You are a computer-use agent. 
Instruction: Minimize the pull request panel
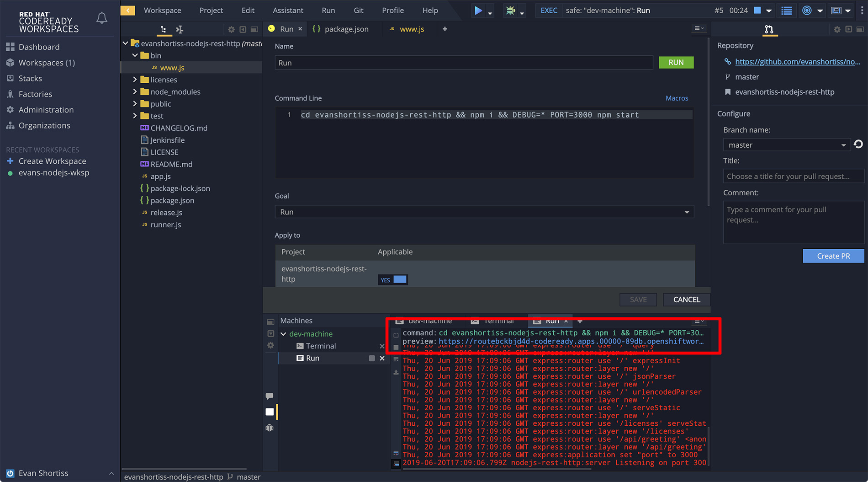pos(860,29)
